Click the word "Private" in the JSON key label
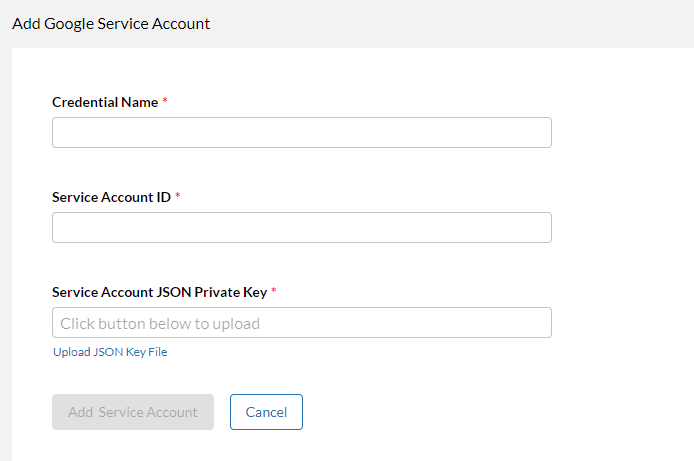The image size is (694, 461). (x=216, y=292)
